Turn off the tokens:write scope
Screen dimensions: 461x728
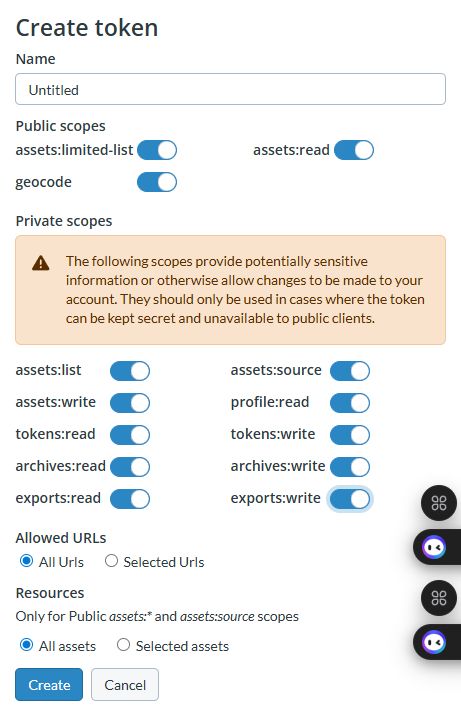coord(350,435)
